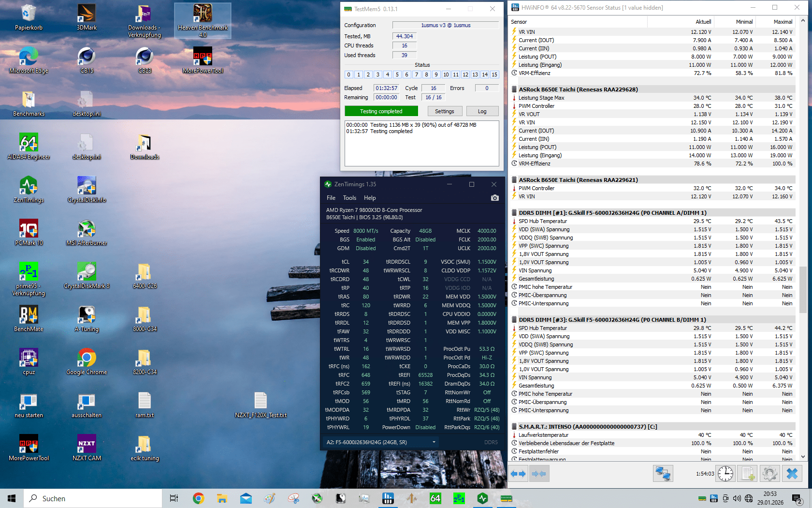Viewport: 812px width, 508px height.
Task: Click the TestMem5 completion log line
Action: pos(379,131)
